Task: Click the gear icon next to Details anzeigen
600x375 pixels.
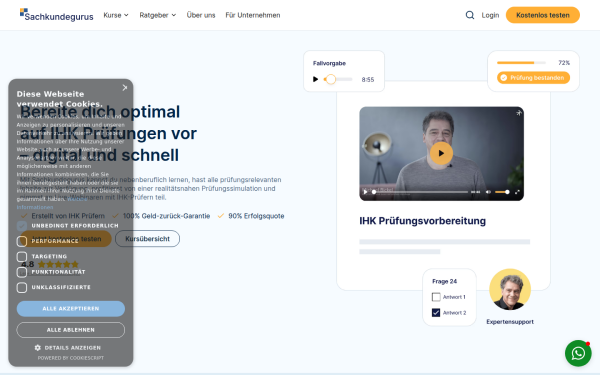Action: pos(38,347)
